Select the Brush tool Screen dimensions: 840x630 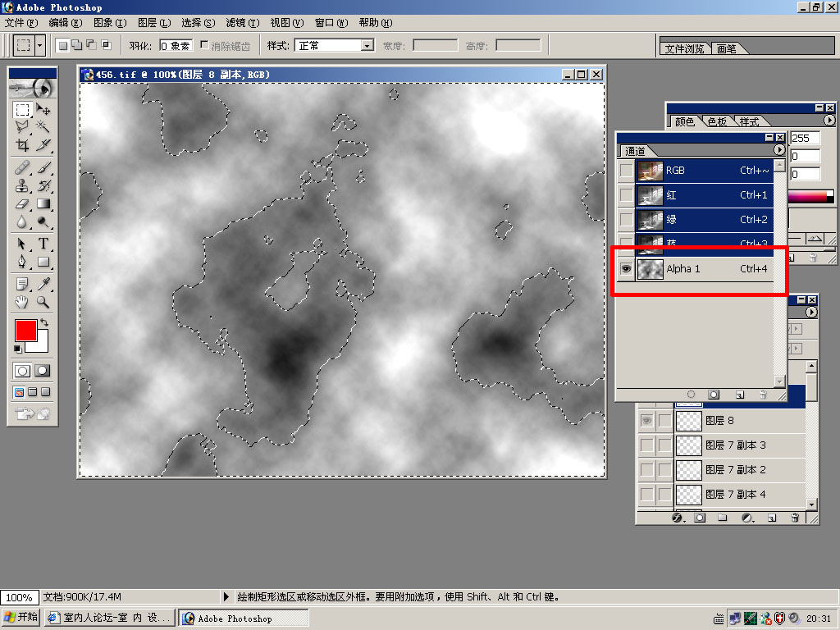43,168
